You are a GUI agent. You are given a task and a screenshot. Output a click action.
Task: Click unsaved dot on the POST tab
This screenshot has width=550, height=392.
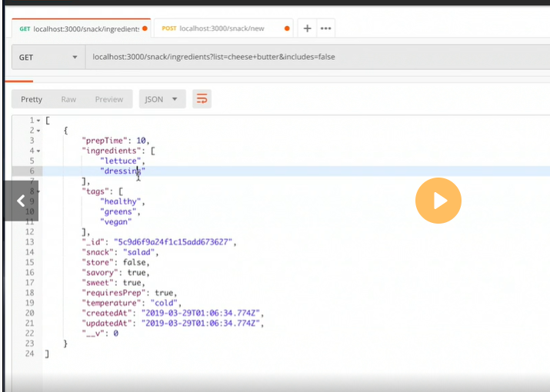288,28
